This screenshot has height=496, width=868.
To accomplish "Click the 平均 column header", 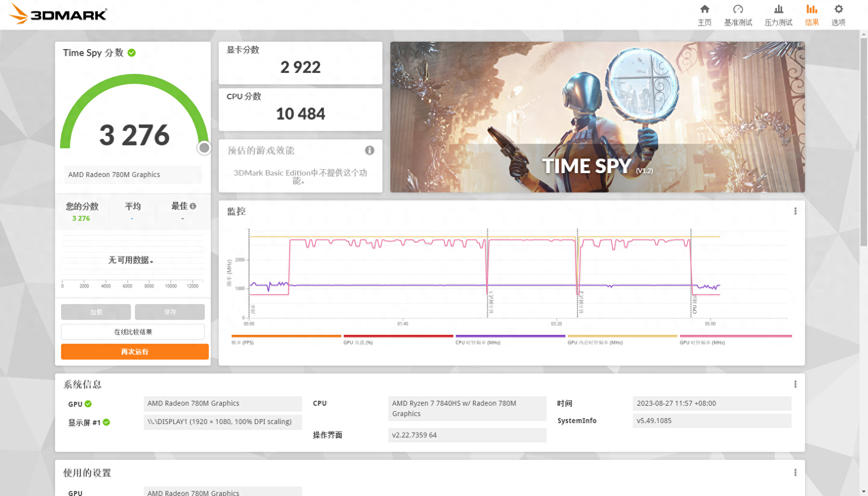I will 133,206.
